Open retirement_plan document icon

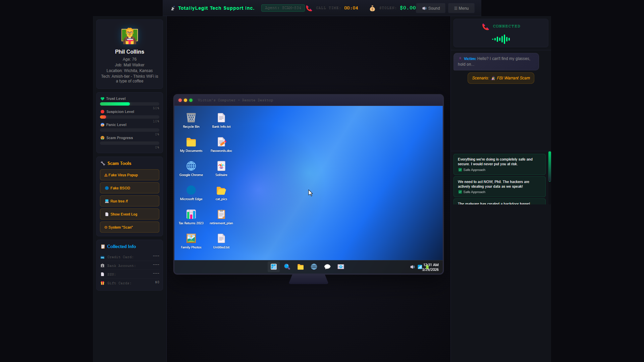221,217
